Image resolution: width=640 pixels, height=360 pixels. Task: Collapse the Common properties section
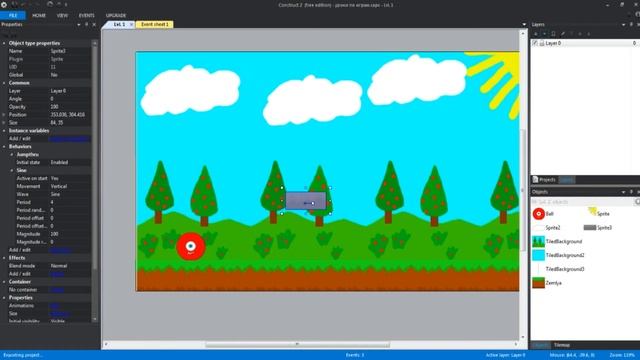pyautogui.click(x=4, y=83)
